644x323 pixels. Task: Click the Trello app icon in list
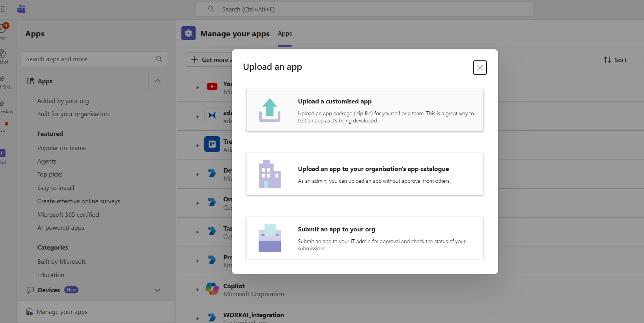click(x=212, y=145)
